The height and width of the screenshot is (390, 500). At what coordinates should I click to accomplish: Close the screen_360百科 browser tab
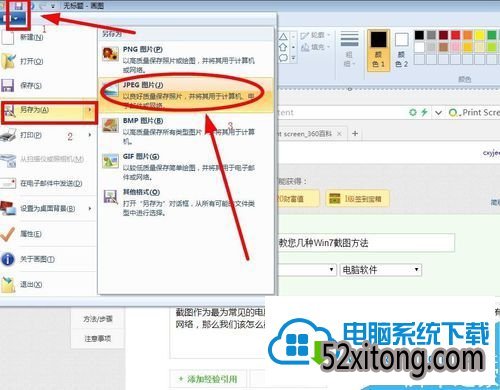(339, 134)
